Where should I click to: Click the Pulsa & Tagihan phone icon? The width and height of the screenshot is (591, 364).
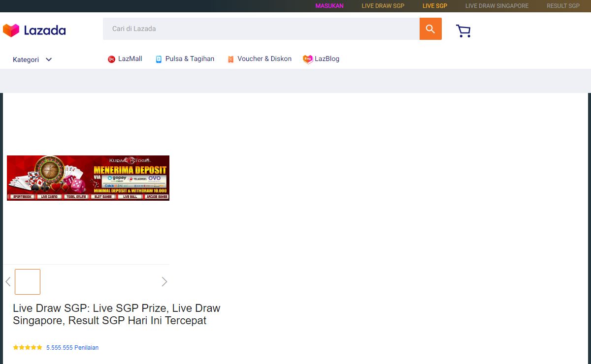(159, 59)
